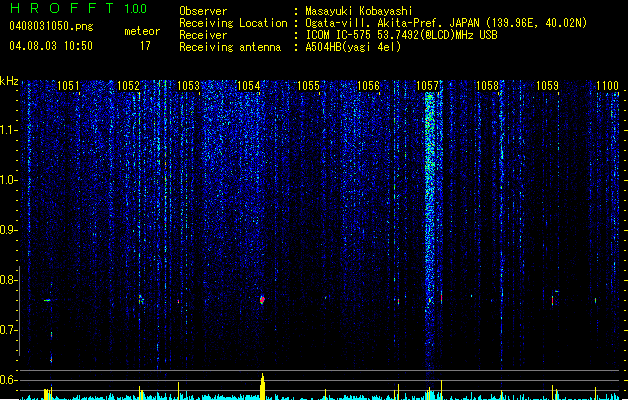Click the 1059 time marker
629x400 pixels.
pos(548,86)
